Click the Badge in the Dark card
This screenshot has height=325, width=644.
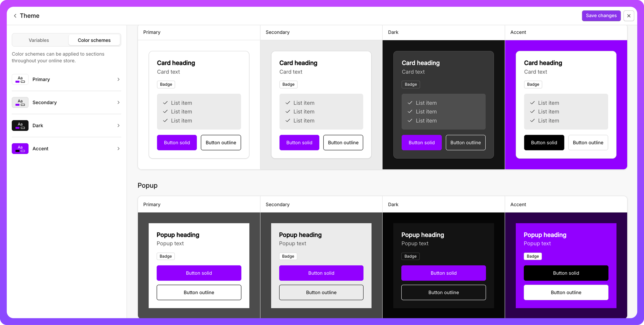411,84
